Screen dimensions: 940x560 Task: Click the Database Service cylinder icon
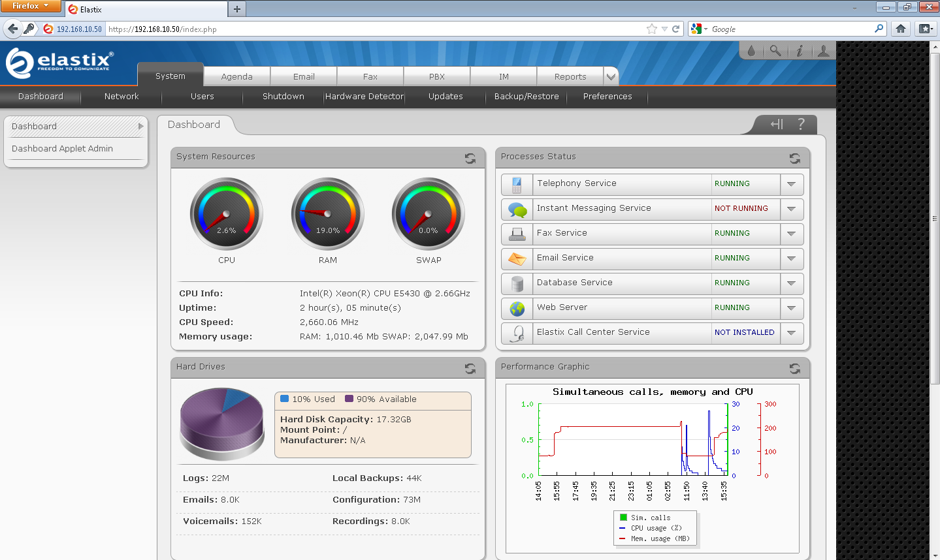coord(517,284)
